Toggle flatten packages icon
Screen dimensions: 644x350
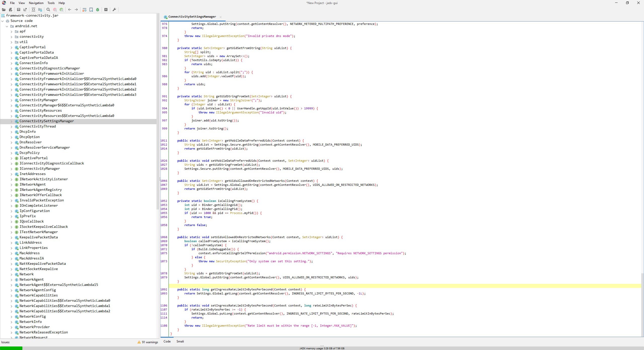(x=40, y=10)
